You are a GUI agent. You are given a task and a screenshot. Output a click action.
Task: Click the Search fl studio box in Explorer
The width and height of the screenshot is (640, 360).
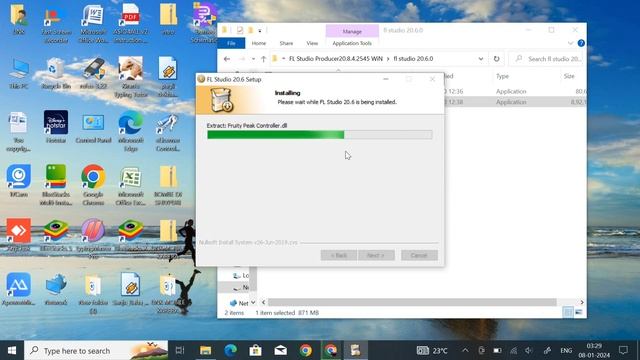[x=547, y=59]
